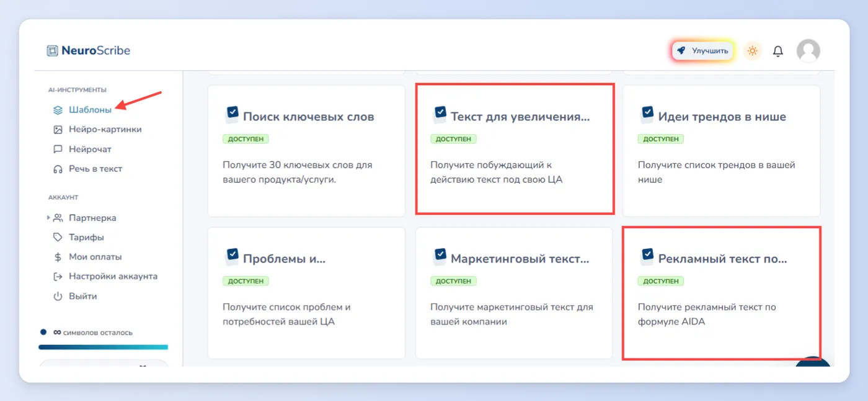Click the dollar icon beside Мои оплаты

(x=58, y=257)
